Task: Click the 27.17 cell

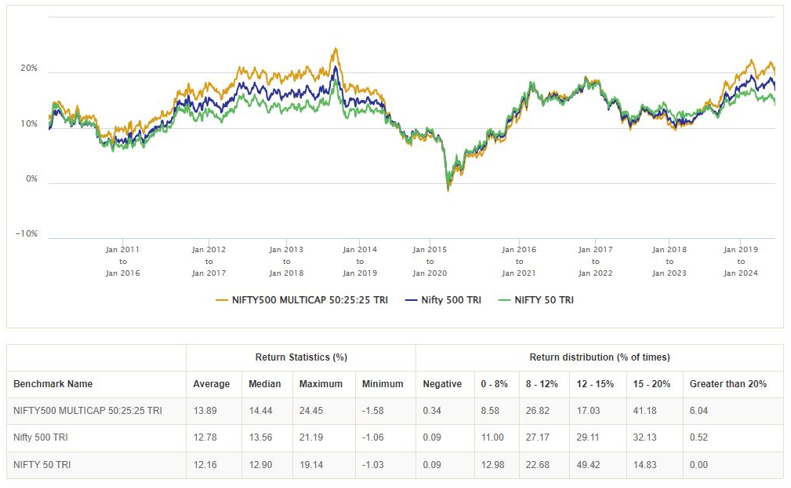Action: pos(537,438)
